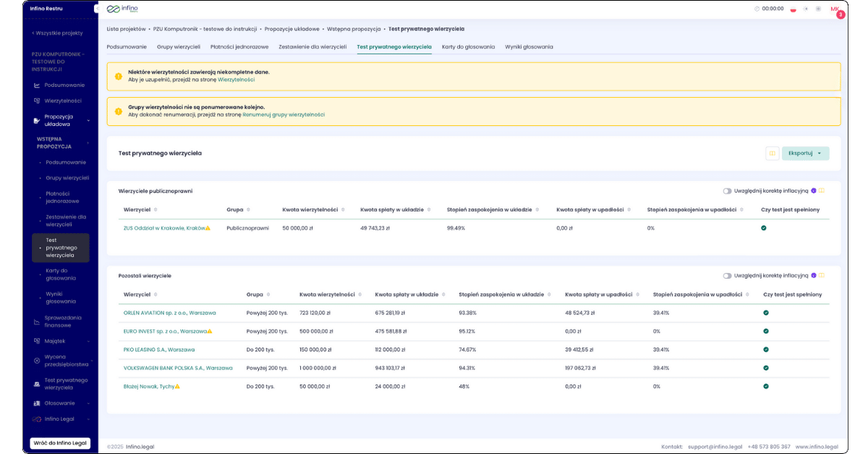Enable inflation correction for Wierzyciele publicznoprawni
Screen dimensions: 868x454
727,191
